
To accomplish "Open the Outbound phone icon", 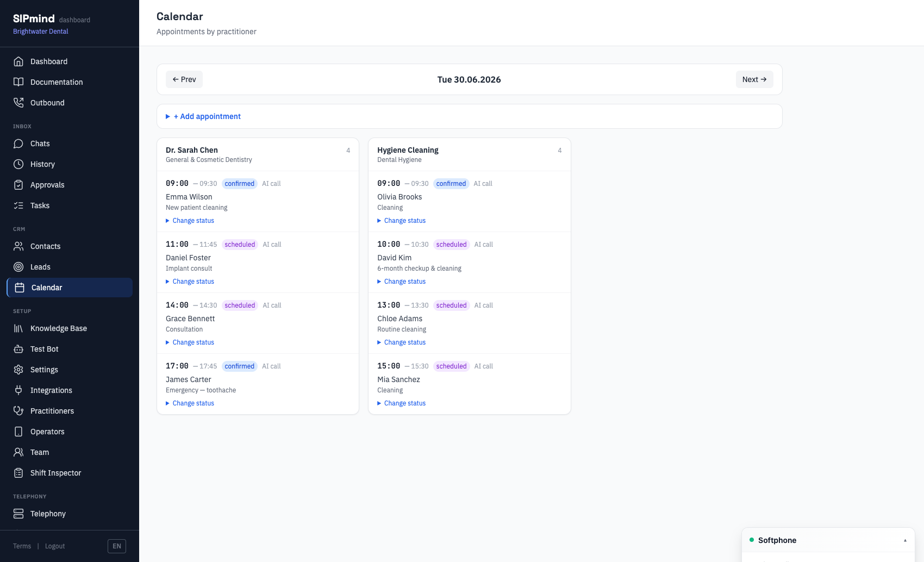I will coord(18,103).
